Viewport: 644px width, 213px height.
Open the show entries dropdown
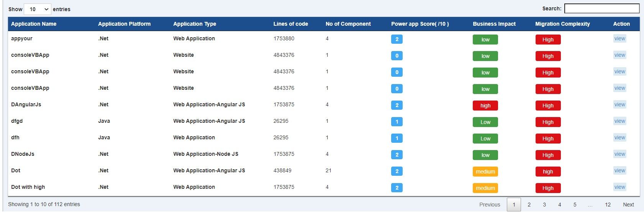(37, 9)
